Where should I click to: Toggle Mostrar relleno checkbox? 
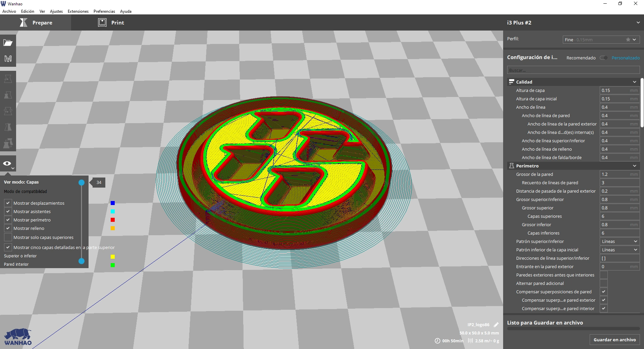pos(8,228)
